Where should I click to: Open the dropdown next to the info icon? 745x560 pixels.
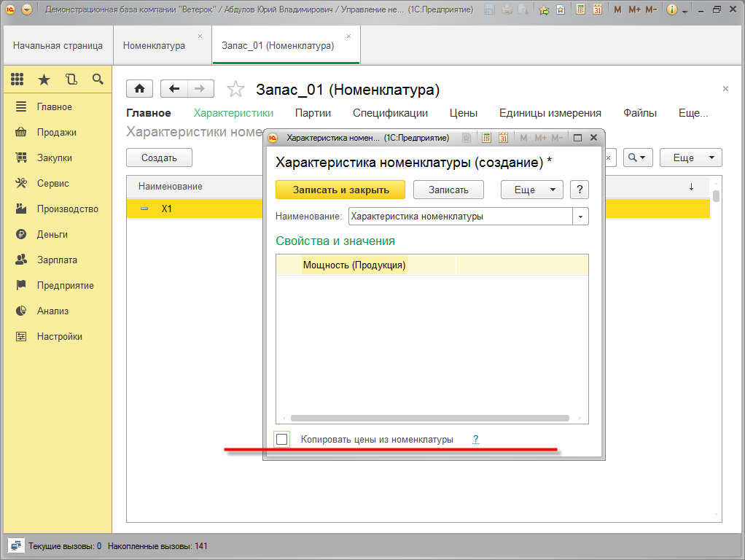[684, 10]
